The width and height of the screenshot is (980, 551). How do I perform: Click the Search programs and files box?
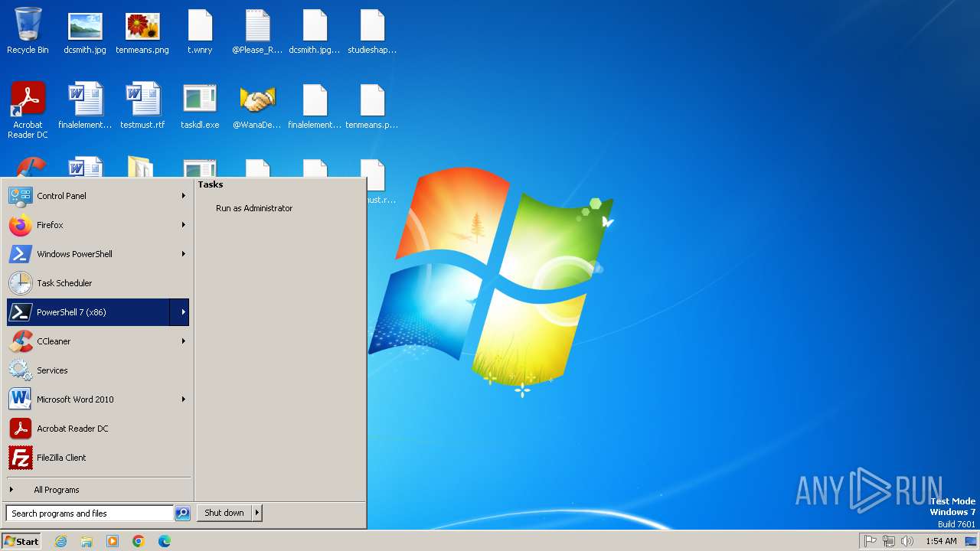point(90,514)
